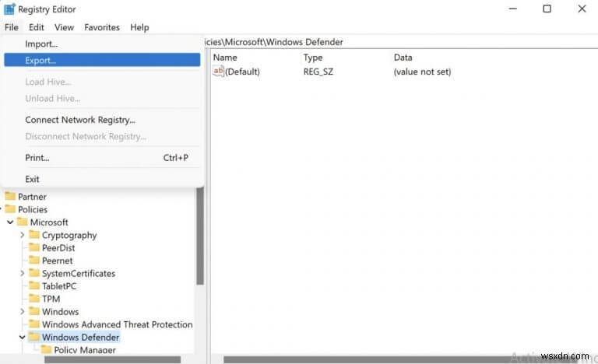598x364 pixels.
Task: Close the Registry Editor window
Action: pyautogui.click(x=582, y=9)
